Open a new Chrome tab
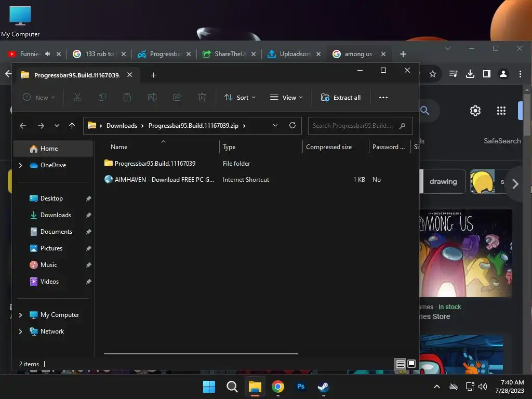532x399 pixels. point(403,54)
